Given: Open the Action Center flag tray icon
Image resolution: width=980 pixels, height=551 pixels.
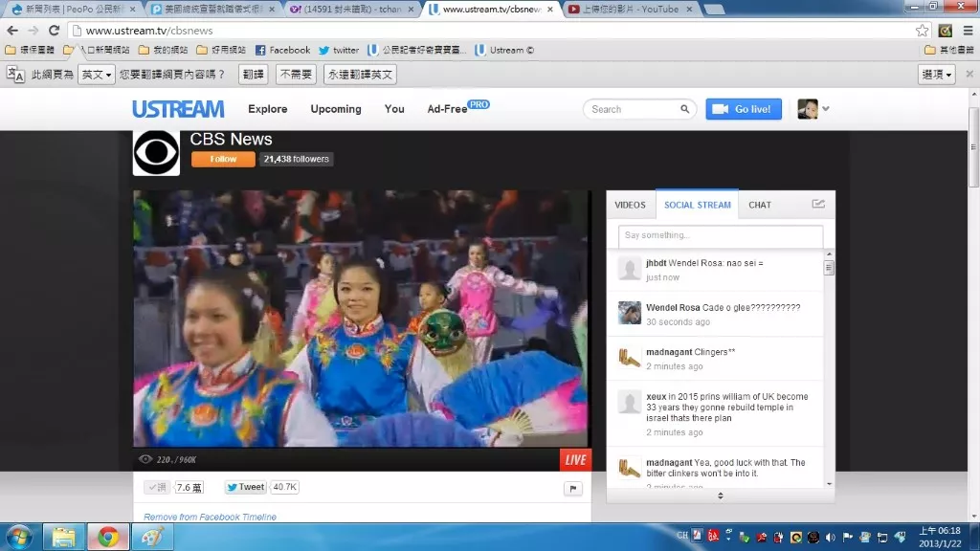Looking at the screenshot, I should pyautogui.click(x=848, y=538).
